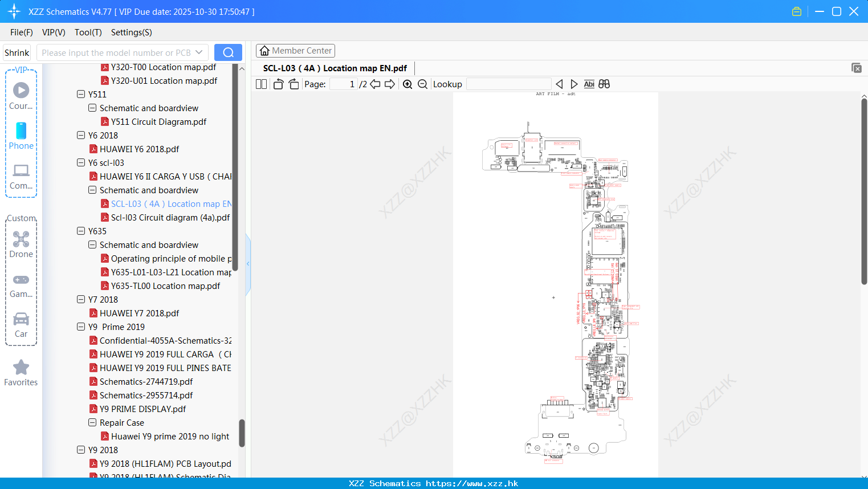Open HUAWEI Y6 2018.pdf

(x=139, y=149)
